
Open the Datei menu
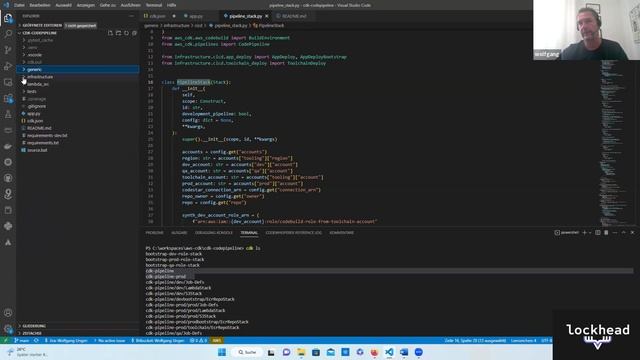click(x=19, y=5)
